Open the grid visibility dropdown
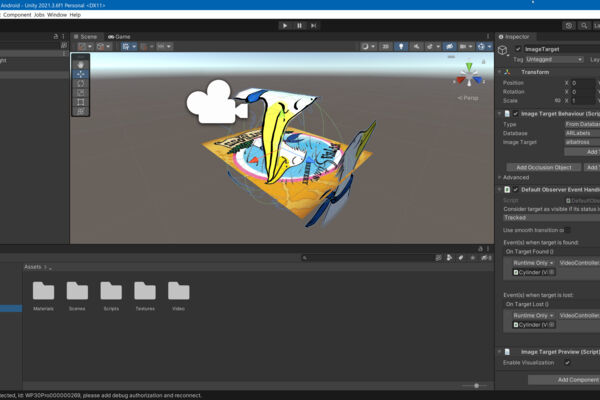The width and height of the screenshot is (600, 400). [x=129, y=46]
